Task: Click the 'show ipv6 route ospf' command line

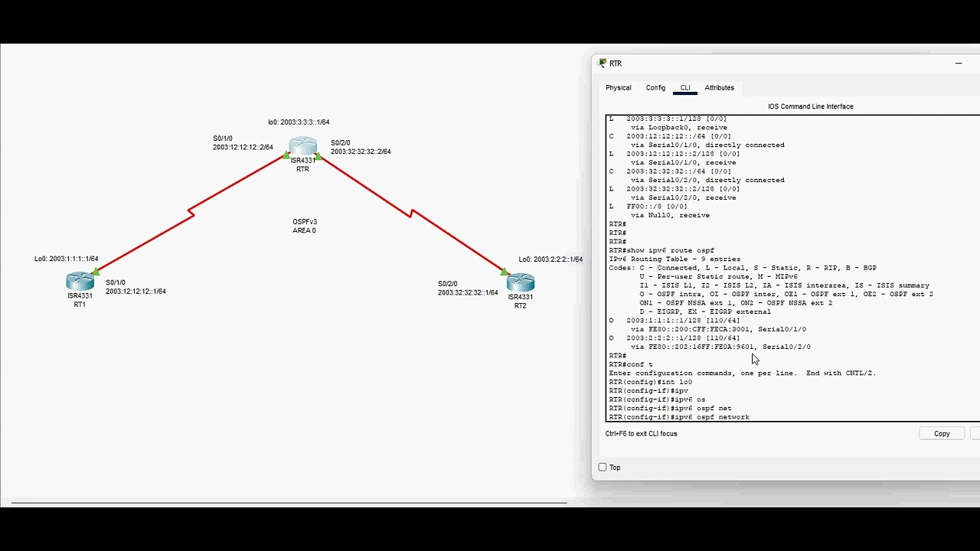Action: 661,250
